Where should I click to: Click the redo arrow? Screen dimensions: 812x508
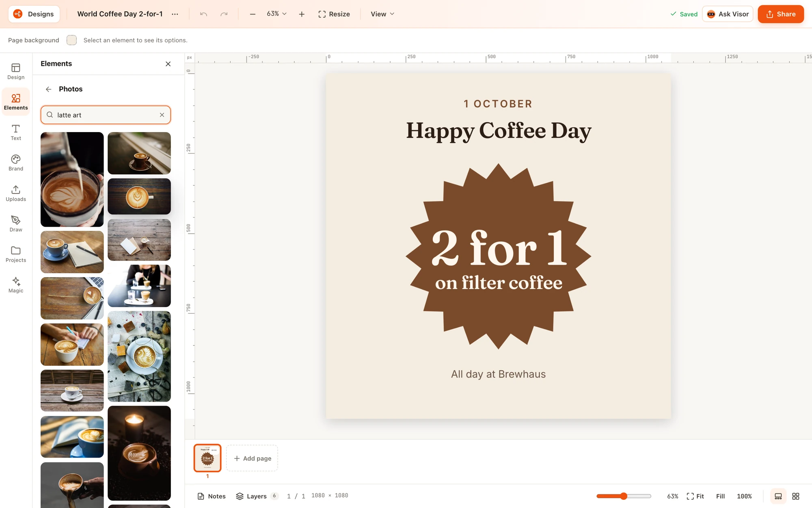click(x=224, y=14)
